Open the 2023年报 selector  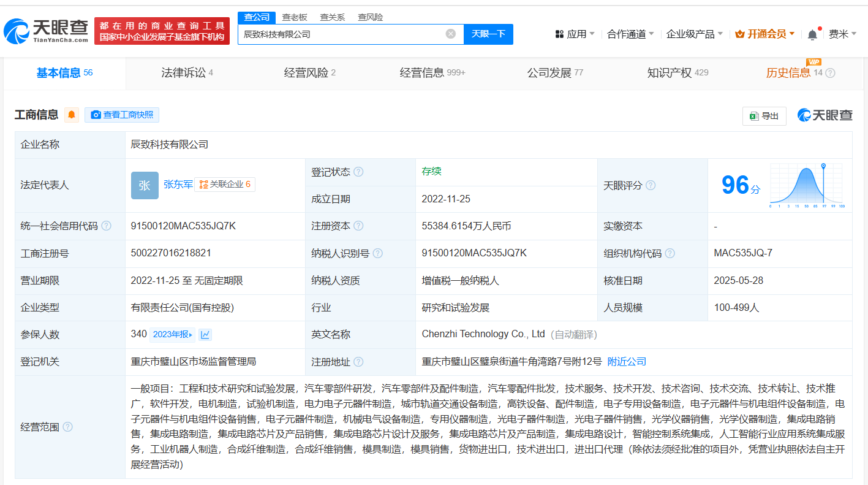pos(172,335)
